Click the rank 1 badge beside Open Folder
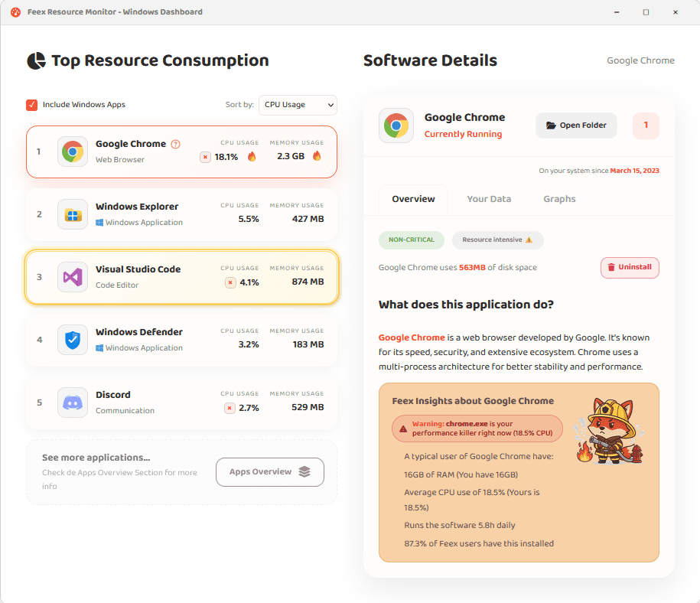The width and height of the screenshot is (700, 603). click(646, 125)
